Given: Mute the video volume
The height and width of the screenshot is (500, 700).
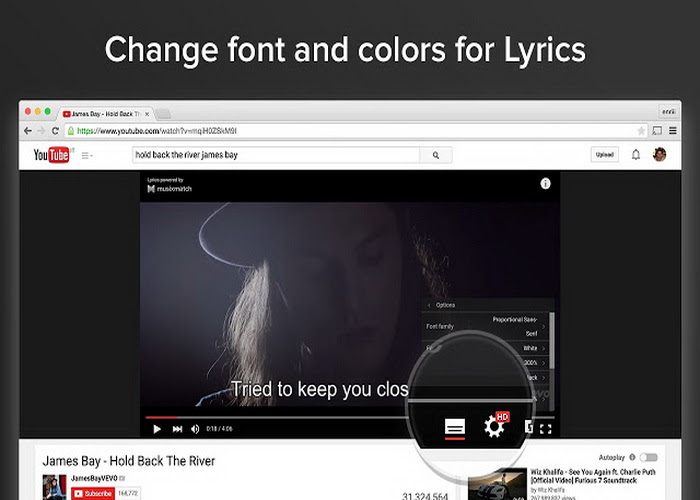Looking at the screenshot, I should point(195,429).
